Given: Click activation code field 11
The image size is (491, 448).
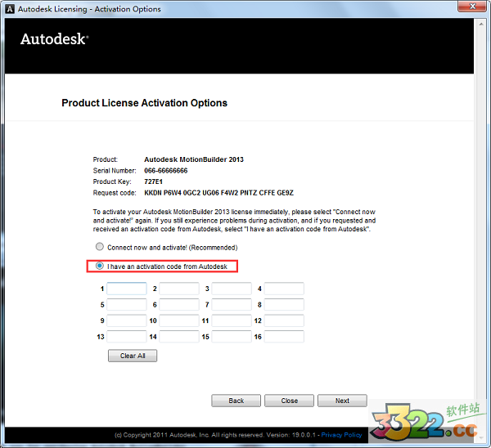Looking at the screenshot, I should click(x=232, y=320).
